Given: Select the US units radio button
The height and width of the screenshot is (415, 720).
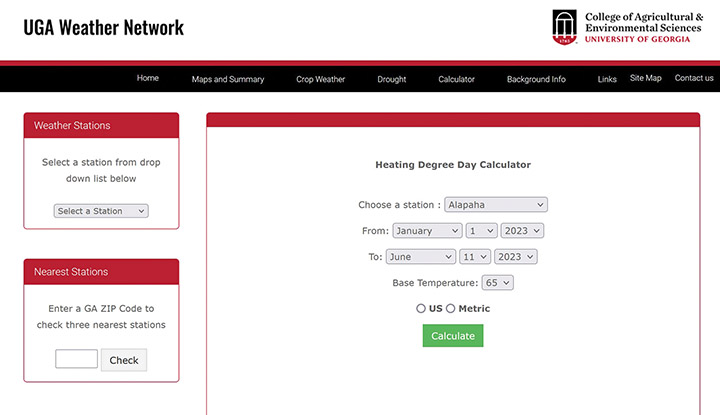Looking at the screenshot, I should click(421, 309).
